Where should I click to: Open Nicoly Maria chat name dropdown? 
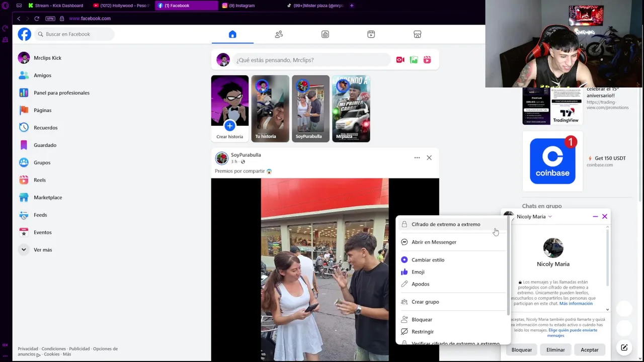pos(534,217)
